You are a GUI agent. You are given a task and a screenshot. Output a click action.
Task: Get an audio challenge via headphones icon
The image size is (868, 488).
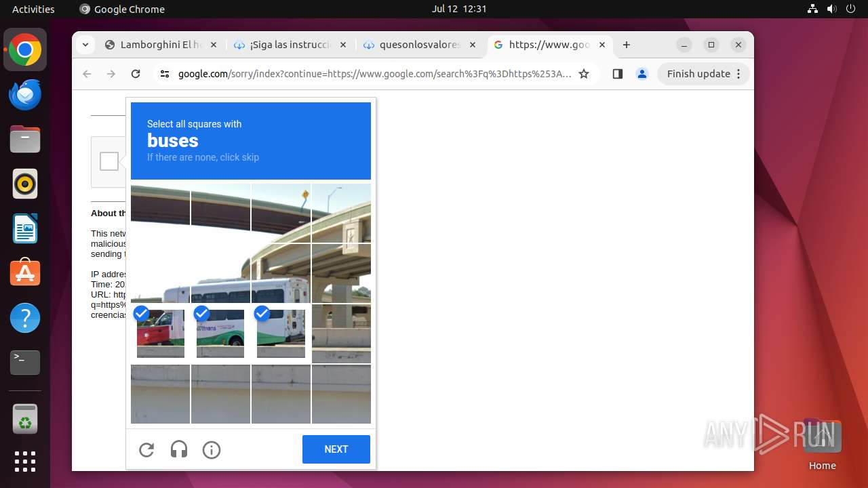[x=179, y=449]
